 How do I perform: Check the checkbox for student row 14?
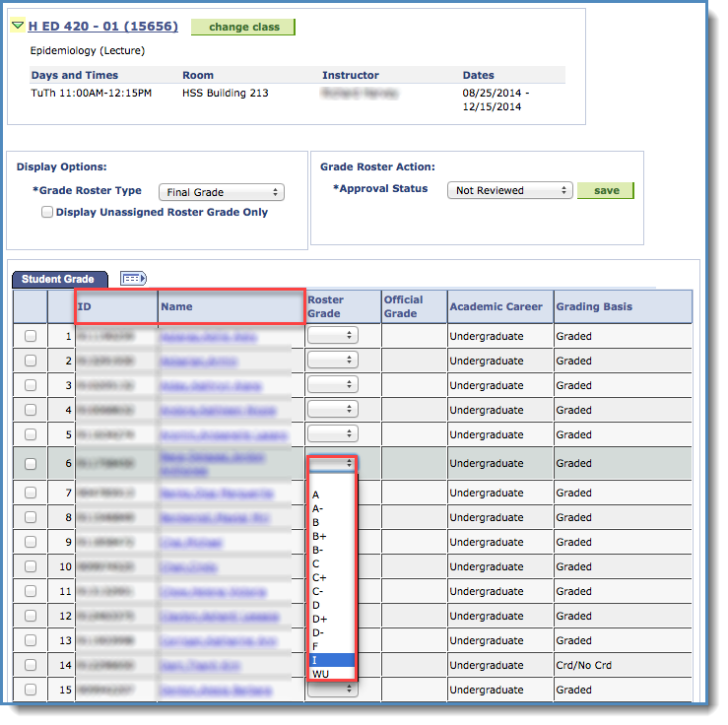pyautogui.click(x=31, y=665)
